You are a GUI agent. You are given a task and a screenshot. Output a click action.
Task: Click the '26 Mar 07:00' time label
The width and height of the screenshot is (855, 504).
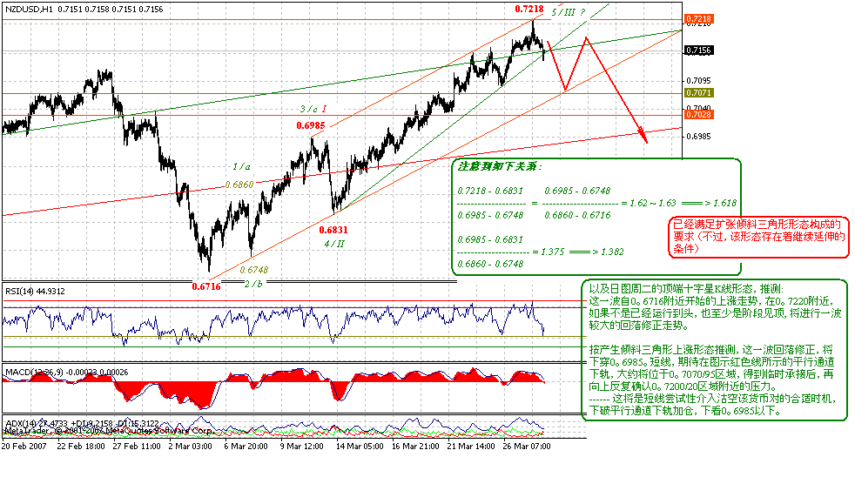(527, 446)
